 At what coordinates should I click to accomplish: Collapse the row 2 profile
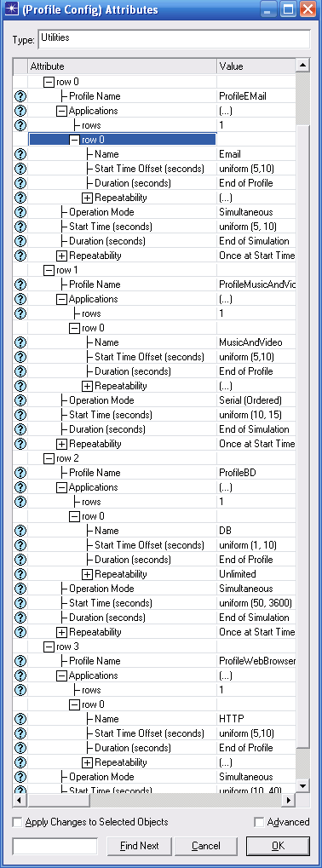pyautogui.click(x=49, y=458)
